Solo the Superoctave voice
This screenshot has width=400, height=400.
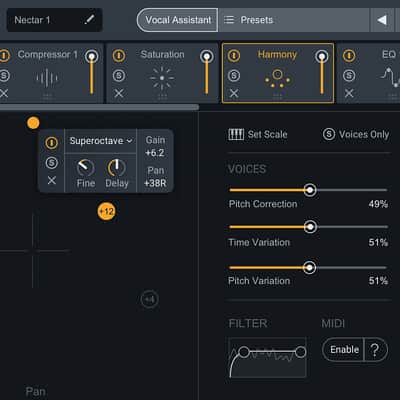(51, 163)
